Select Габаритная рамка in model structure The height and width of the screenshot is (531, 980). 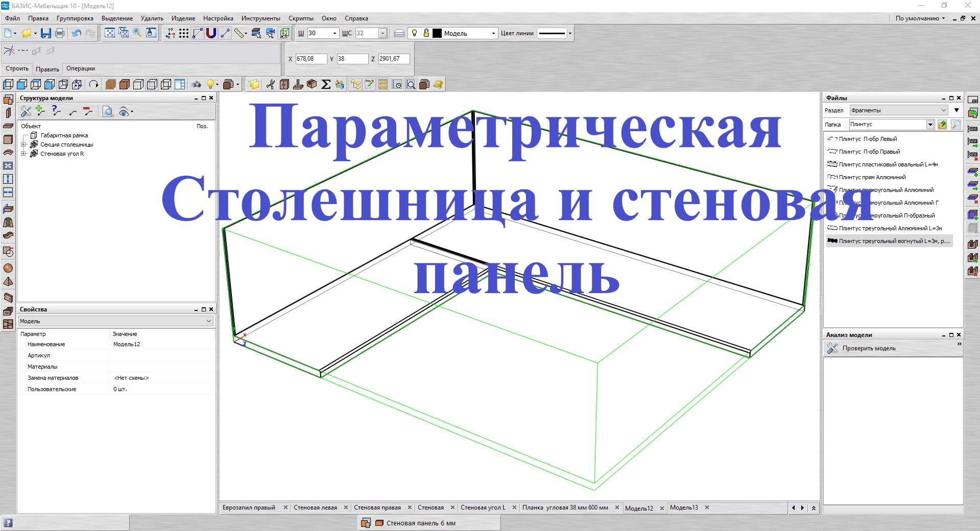(64, 135)
